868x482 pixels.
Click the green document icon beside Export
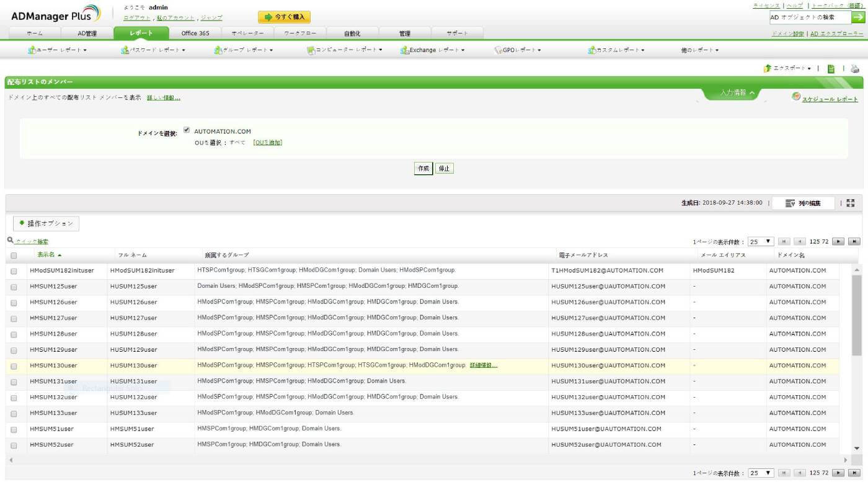[x=831, y=69]
